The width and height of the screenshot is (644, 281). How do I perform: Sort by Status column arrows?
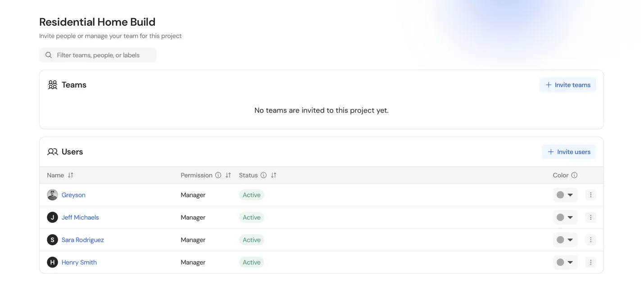(274, 175)
